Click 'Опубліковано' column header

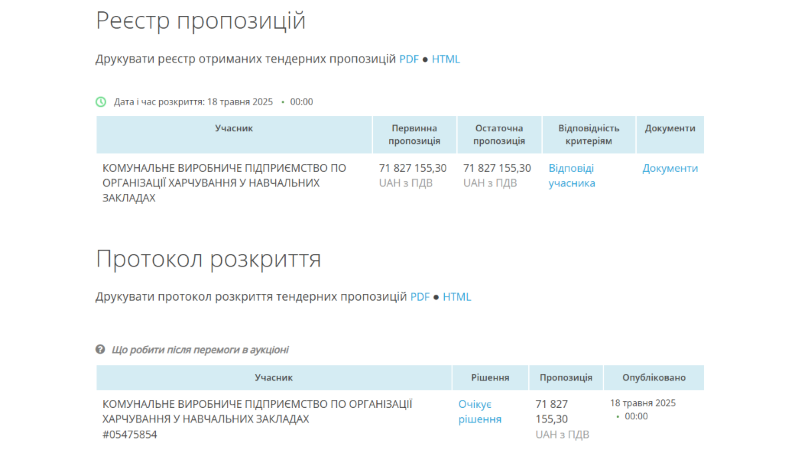[654, 378]
